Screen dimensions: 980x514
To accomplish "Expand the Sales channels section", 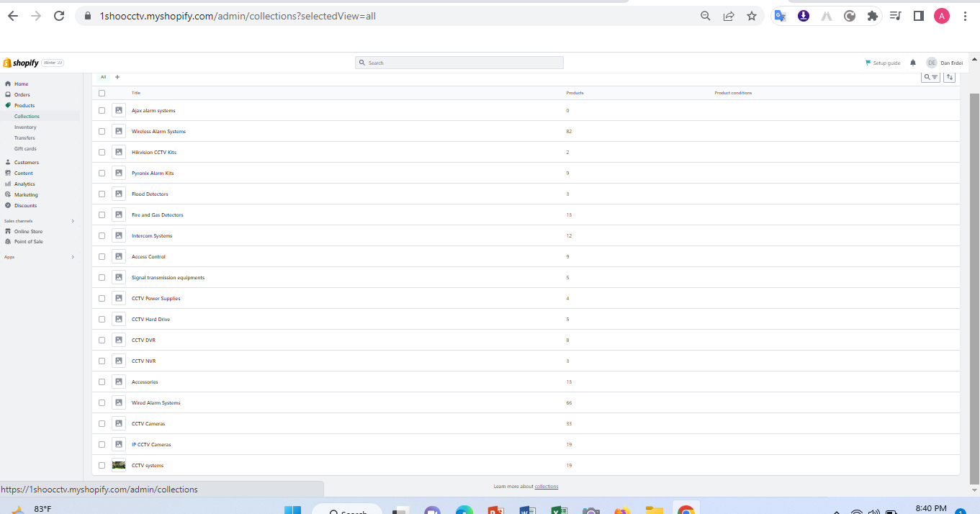I will point(73,221).
